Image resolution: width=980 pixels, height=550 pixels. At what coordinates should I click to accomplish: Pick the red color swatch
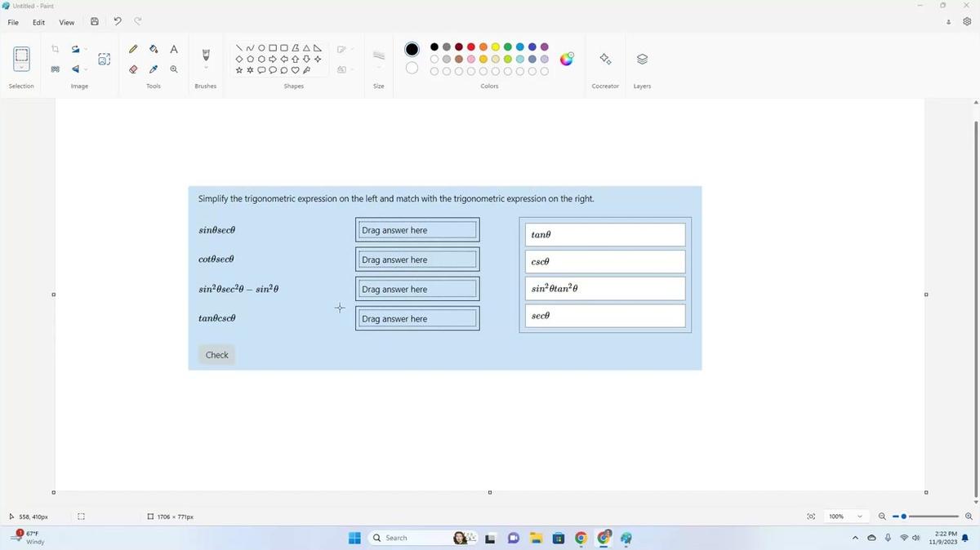[471, 47]
